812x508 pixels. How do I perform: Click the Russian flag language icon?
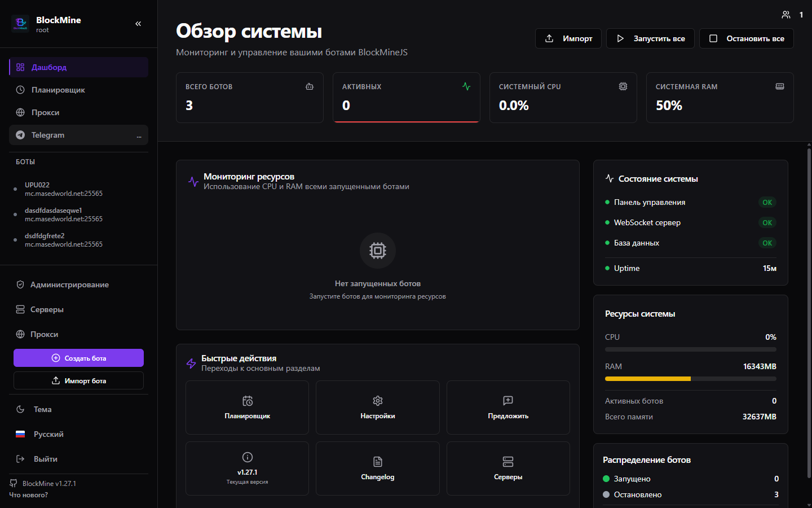[20, 434]
